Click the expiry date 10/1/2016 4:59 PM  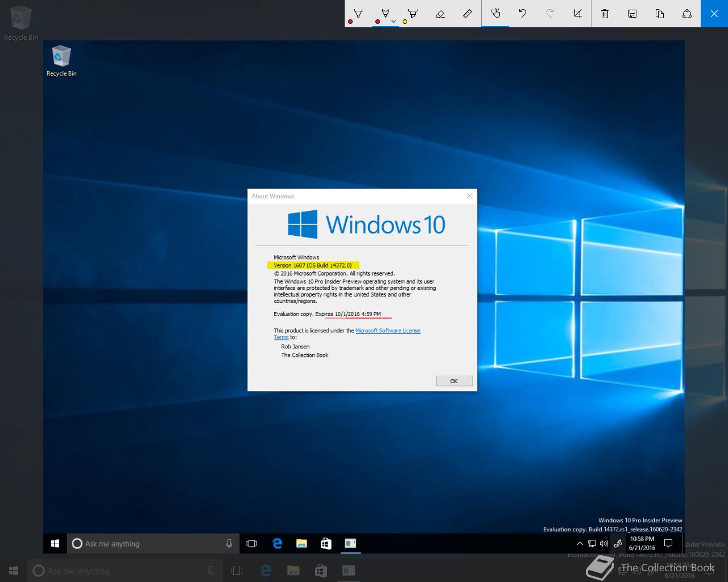[358, 314]
